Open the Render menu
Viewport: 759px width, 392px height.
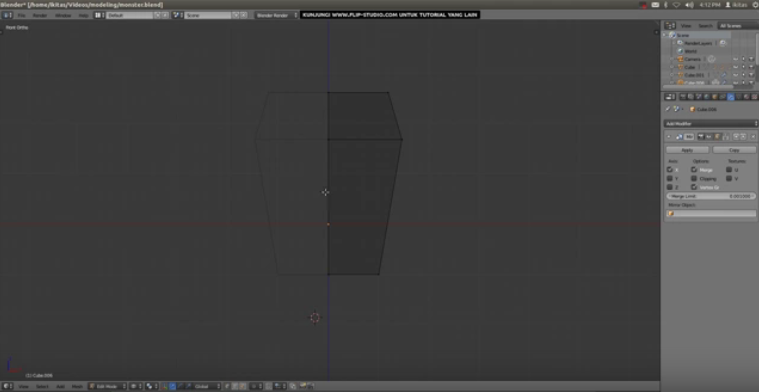pyautogui.click(x=40, y=15)
